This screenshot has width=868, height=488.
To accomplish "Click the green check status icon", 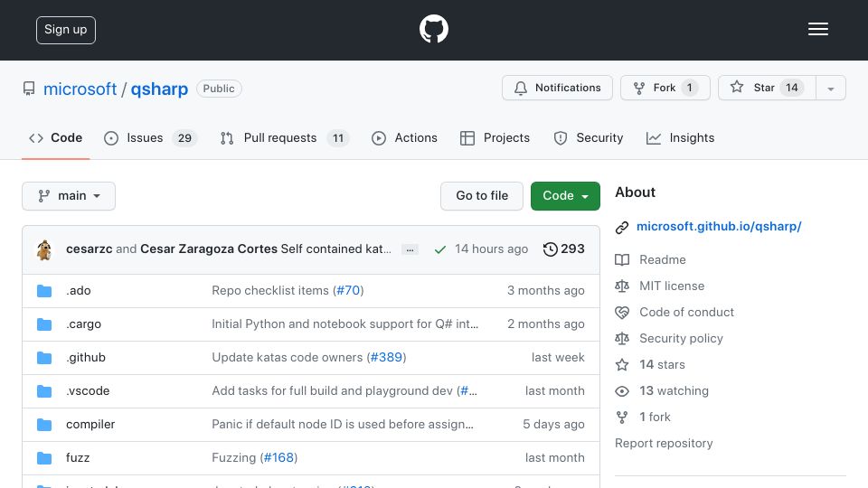I will [x=440, y=249].
